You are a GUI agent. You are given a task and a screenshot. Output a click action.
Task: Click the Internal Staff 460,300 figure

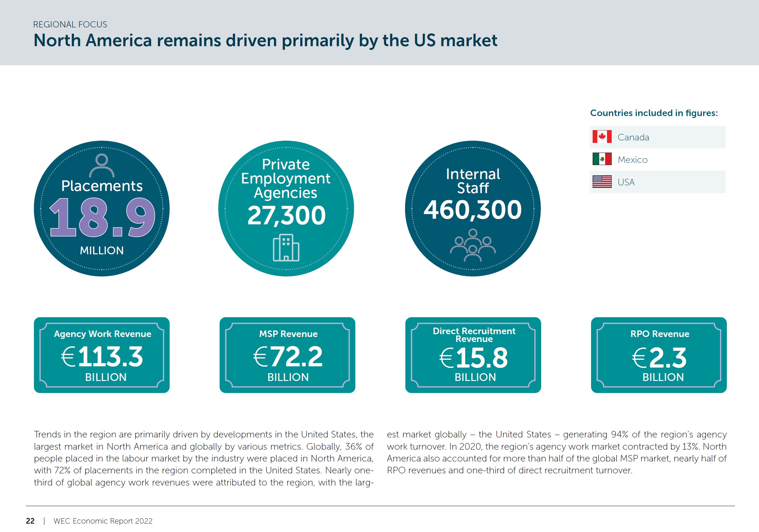473,209
